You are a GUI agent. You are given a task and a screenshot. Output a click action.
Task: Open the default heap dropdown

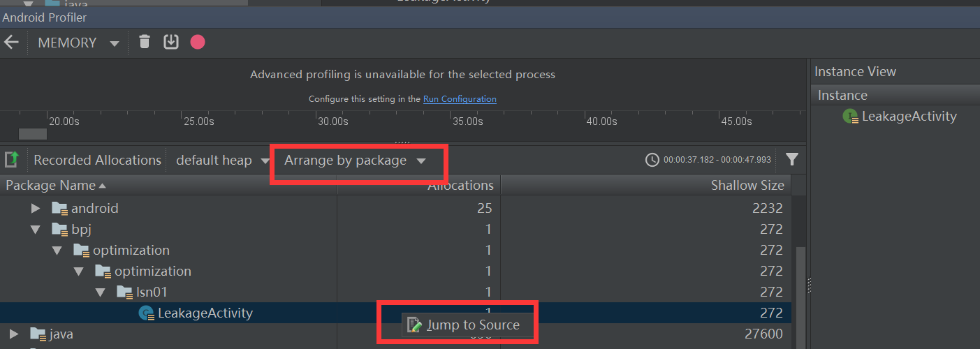point(222,161)
